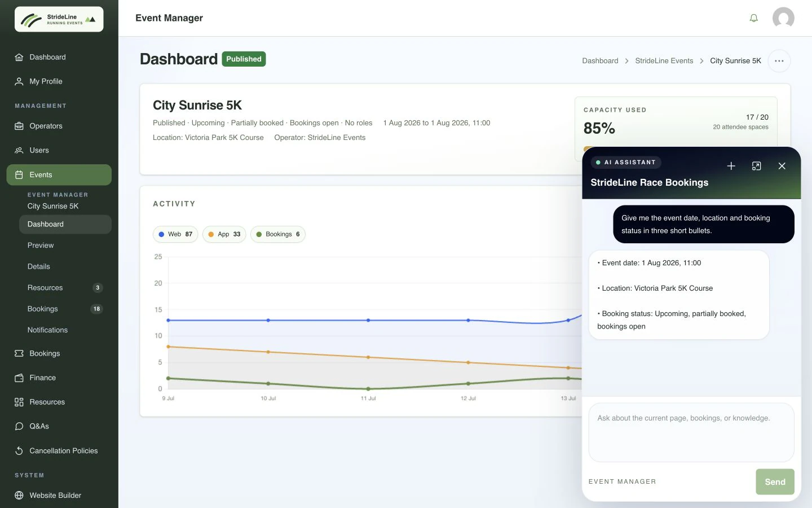Click the '1 Aug 2026 to 1 Aug 2026, 11:00' date
The height and width of the screenshot is (508, 812).
(x=436, y=123)
